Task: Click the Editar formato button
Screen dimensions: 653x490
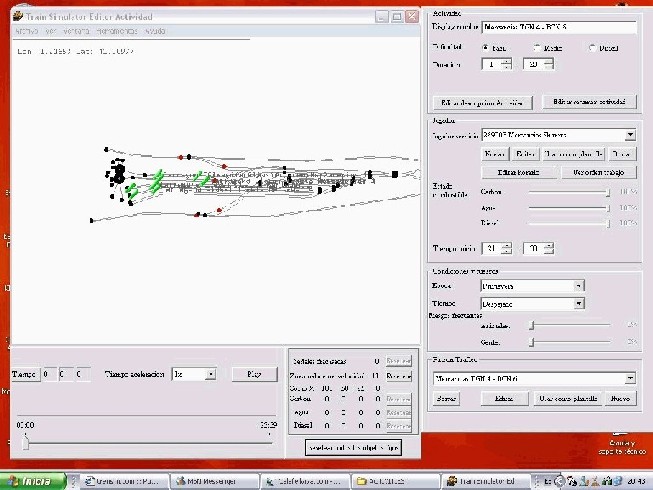Action: (512, 172)
